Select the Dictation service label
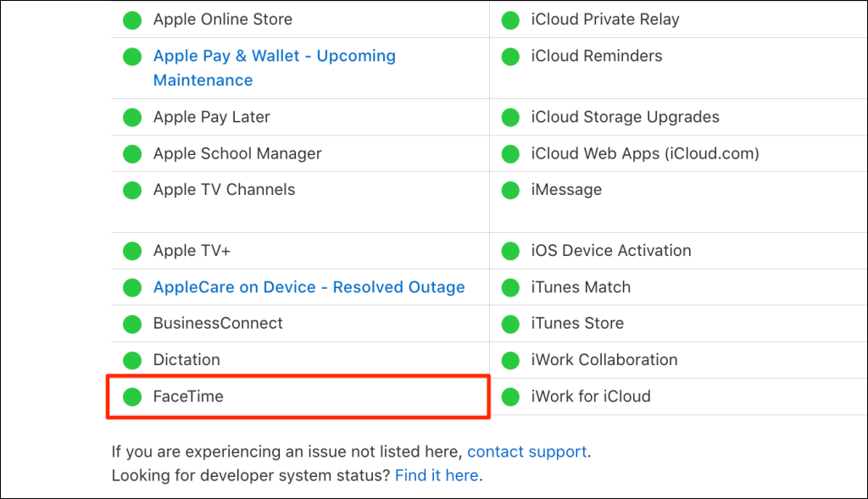The height and width of the screenshot is (499, 868). pos(186,359)
